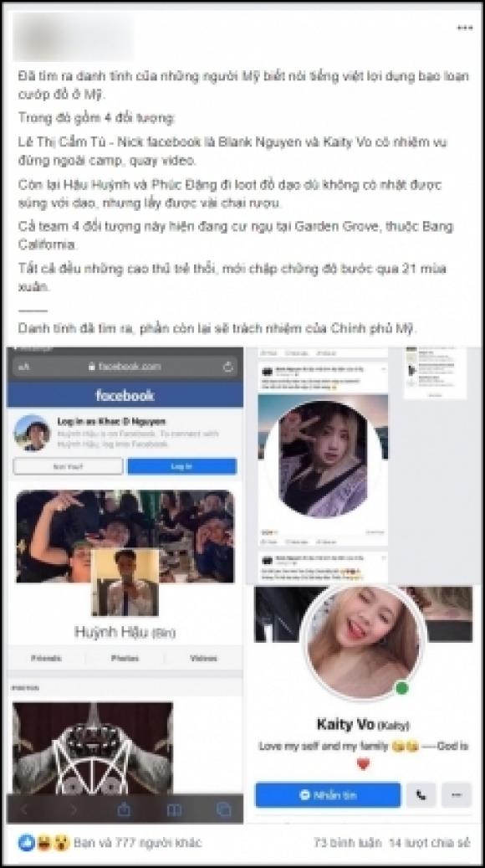Open the Safari bookmarks book icon

click(174, 810)
